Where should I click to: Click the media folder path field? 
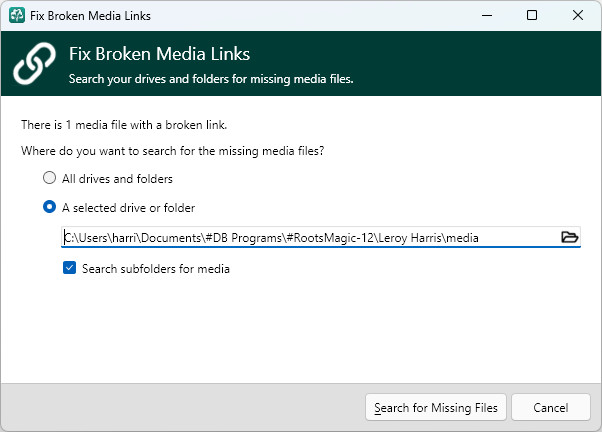point(321,237)
